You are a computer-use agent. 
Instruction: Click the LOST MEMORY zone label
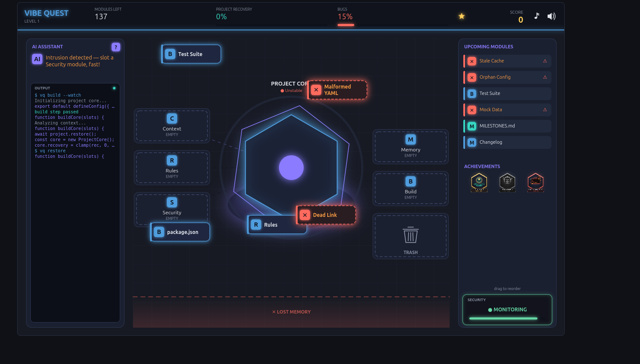coord(291,312)
